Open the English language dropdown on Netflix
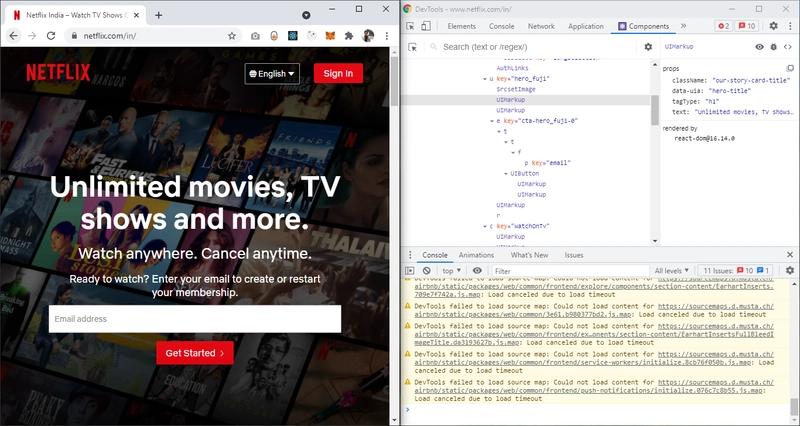Viewport: 800px width, 426px height. pos(272,74)
